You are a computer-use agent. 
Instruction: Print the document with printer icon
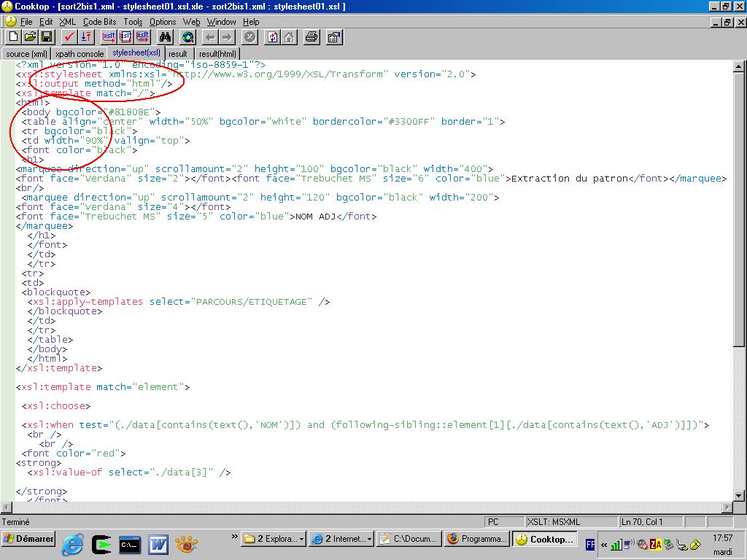point(311,36)
